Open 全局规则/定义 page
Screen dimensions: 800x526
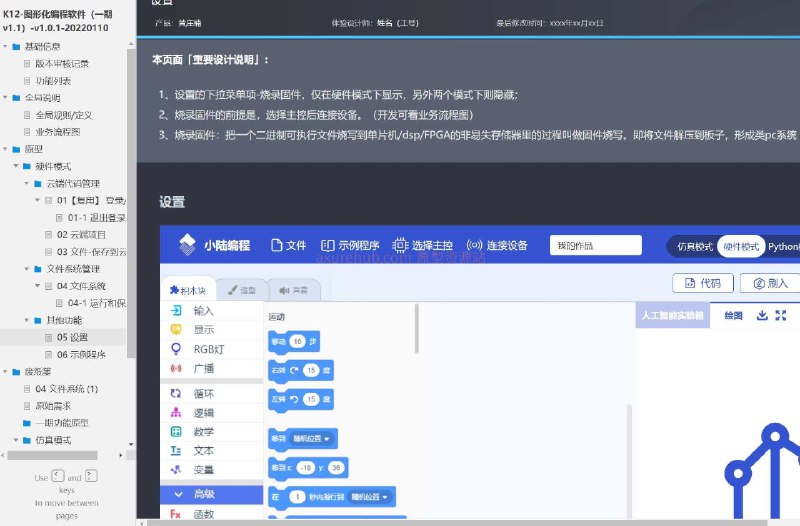point(64,115)
